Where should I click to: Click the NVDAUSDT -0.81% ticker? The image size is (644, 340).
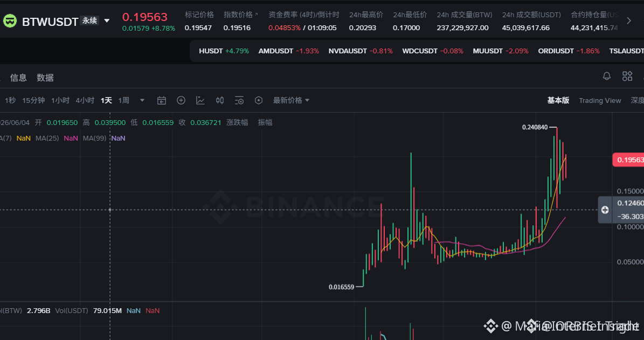[x=361, y=51]
